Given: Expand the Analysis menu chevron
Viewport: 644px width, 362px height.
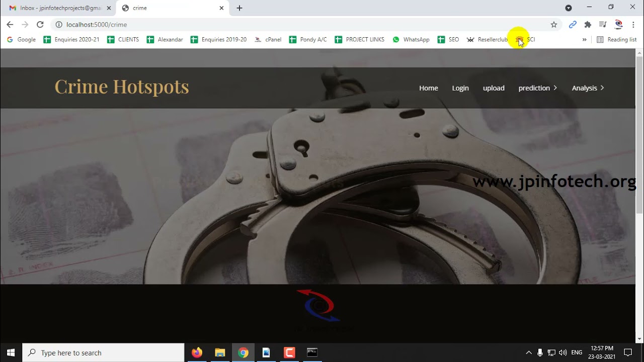Looking at the screenshot, I should tap(602, 88).
